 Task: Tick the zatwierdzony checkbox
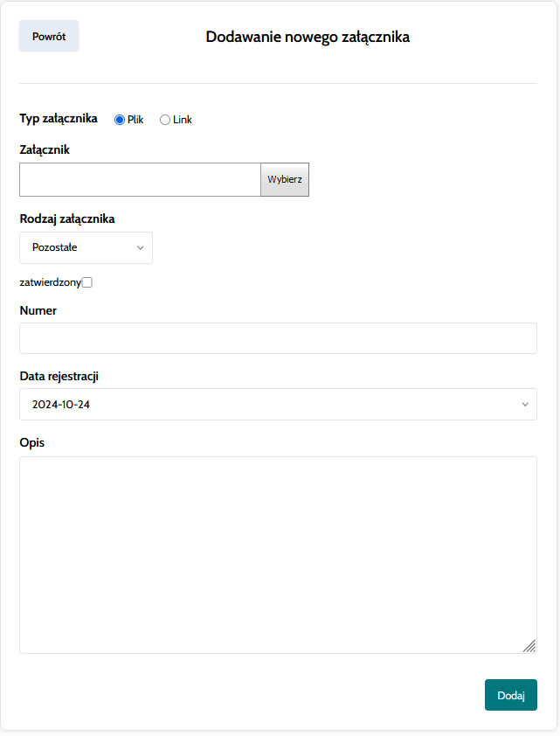(x=86, y=282)
